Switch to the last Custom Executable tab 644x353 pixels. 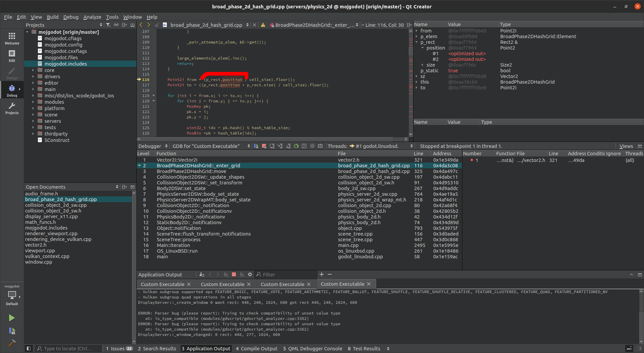[343, 284]
